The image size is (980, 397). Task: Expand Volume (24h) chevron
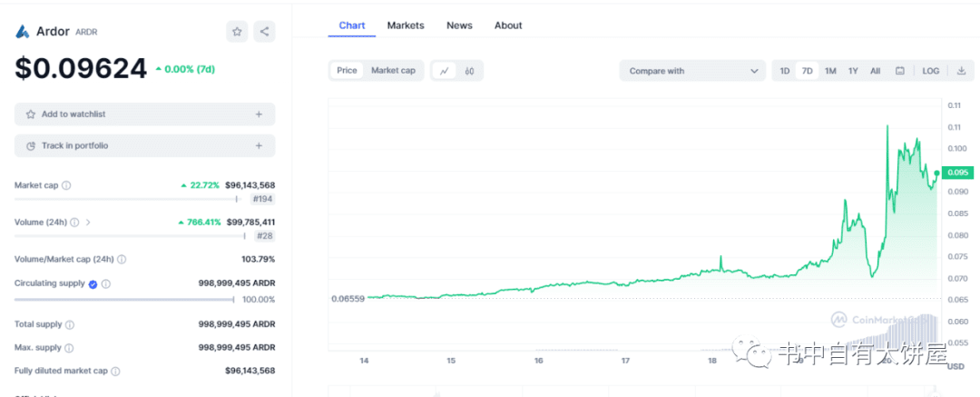(x=88, y=222)
